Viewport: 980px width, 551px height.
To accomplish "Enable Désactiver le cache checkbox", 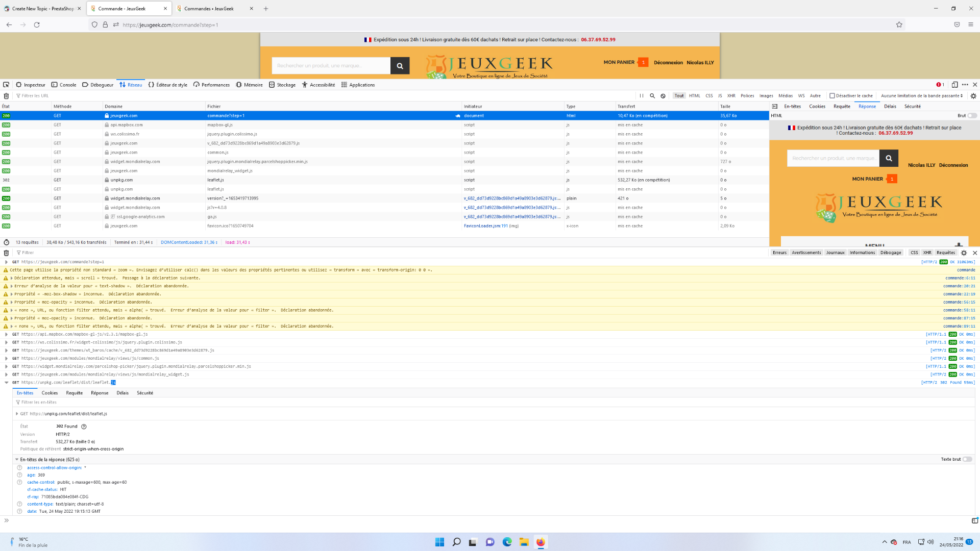I will pyautogui.click(x=832, y=96).
